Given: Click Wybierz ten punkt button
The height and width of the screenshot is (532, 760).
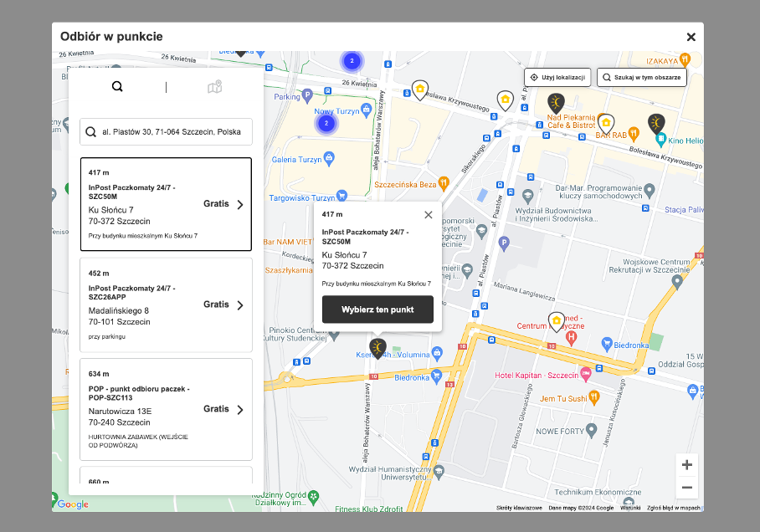Looking at the screenshot, I should [x=377, y=309].
